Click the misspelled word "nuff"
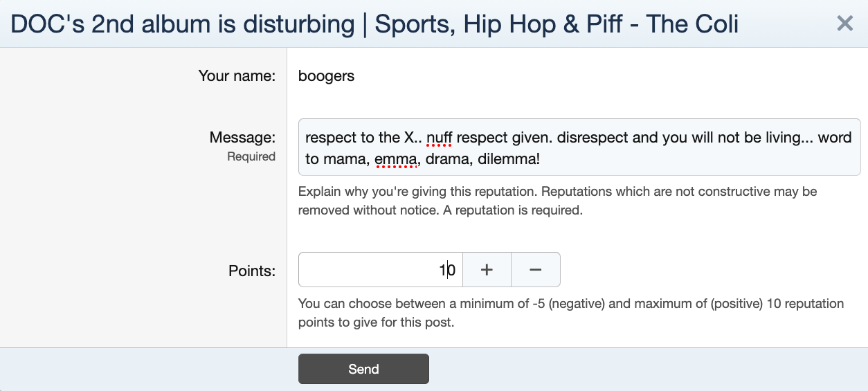This screenshot has width=868, height=391. [x=439, y=138]
